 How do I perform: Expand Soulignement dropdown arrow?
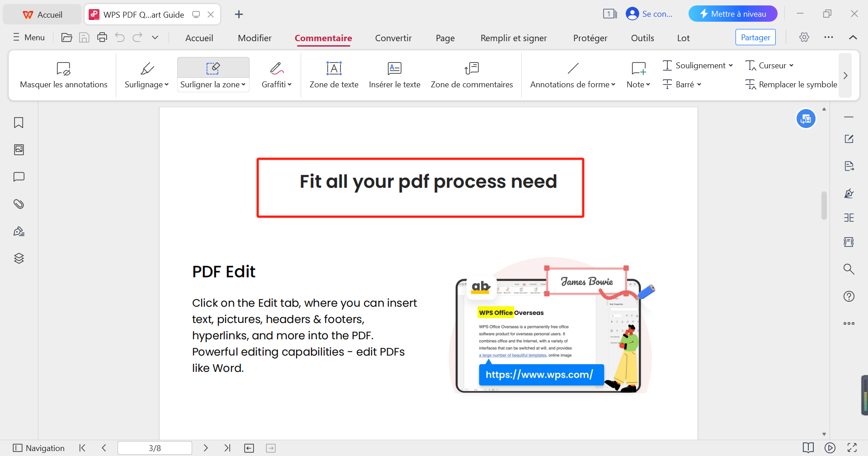pos(731,66)
